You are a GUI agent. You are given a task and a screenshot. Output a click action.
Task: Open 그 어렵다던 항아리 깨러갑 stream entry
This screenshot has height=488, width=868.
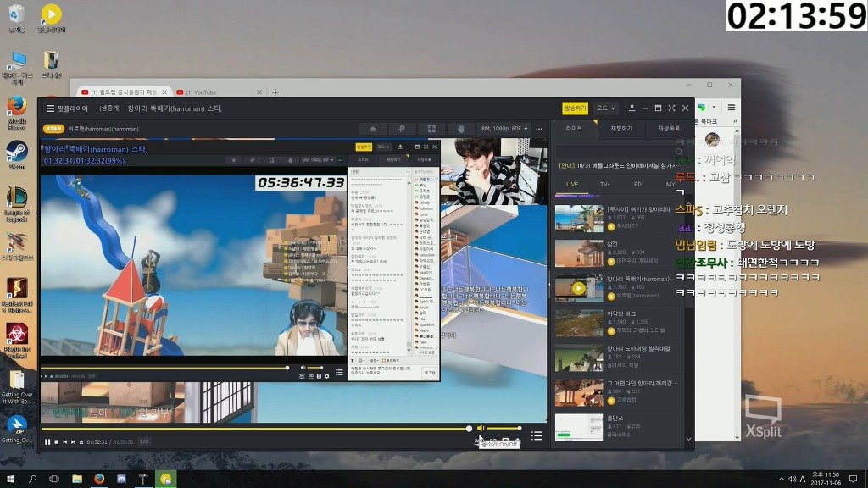pyautogui.click(x=619, y=392)
